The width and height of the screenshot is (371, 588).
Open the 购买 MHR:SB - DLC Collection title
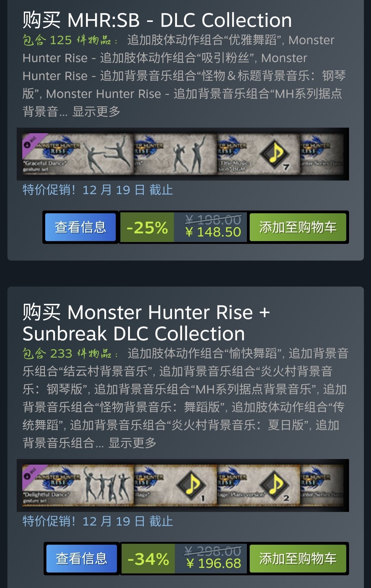coord(157,20)
